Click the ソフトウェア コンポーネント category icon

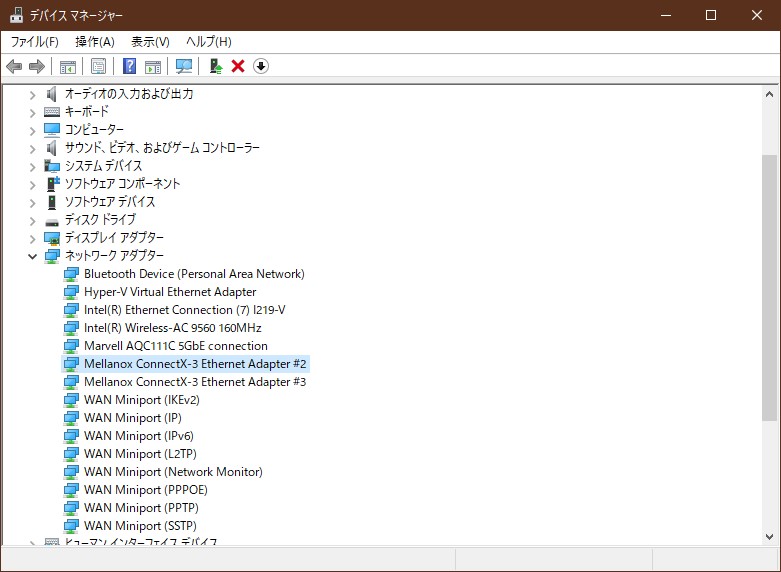[52, 183]
